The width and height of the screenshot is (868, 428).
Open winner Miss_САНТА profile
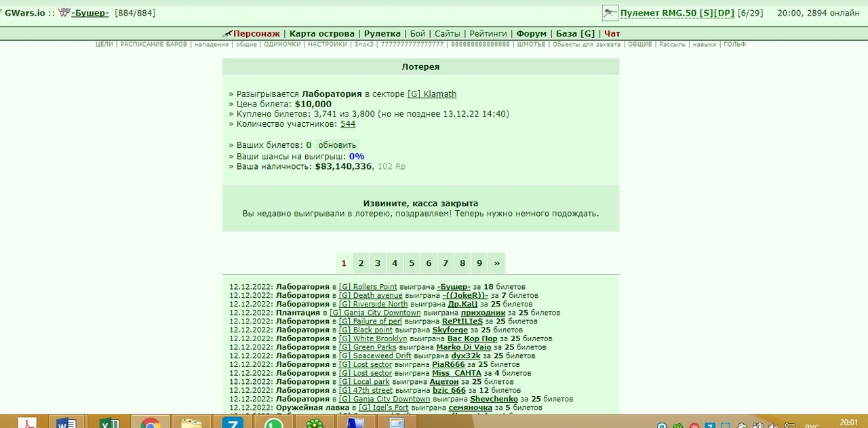[456, 373]
